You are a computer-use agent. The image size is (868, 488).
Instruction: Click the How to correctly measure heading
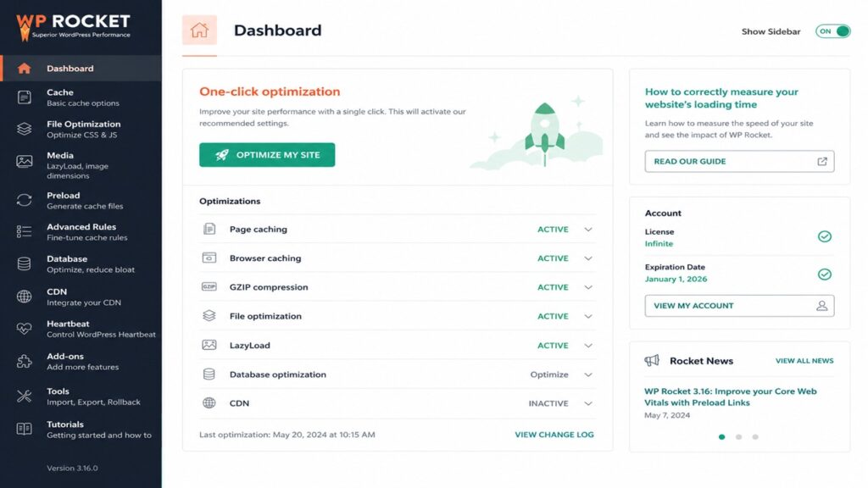click(x=721, y=98)
